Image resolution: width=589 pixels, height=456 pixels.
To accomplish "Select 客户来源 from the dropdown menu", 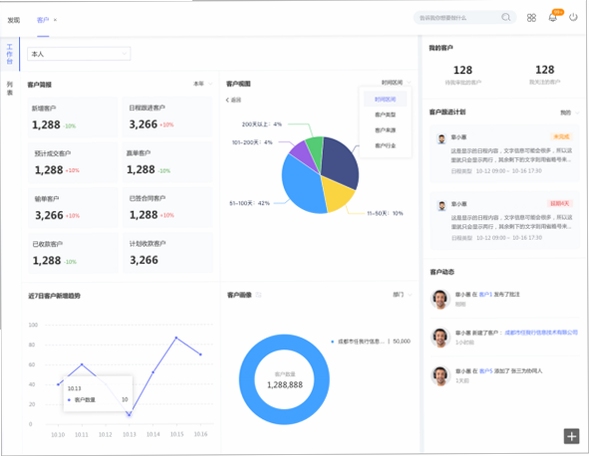I will pos(385,130).
